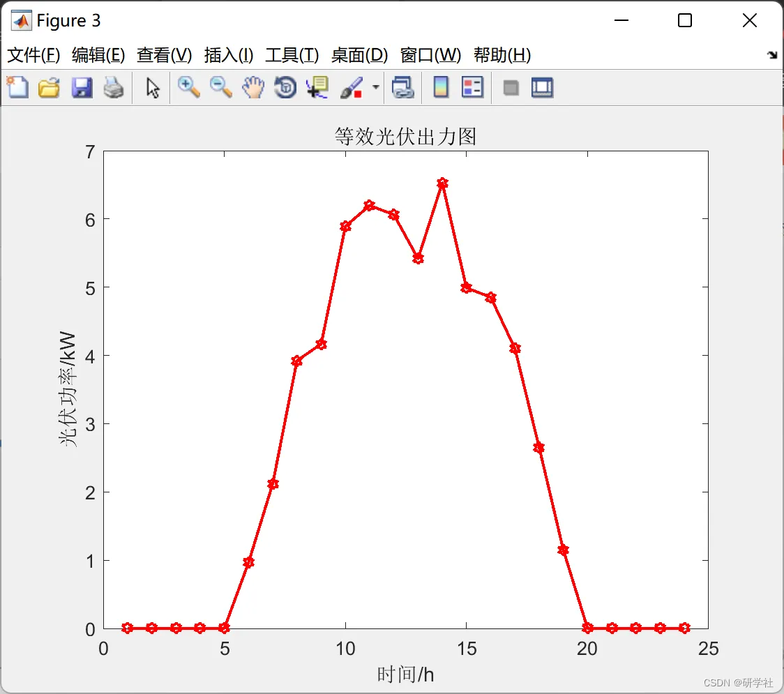Open the 工具(T) menu
The image size is (784, 694).
pyautogui.click(x=292, y=55)
